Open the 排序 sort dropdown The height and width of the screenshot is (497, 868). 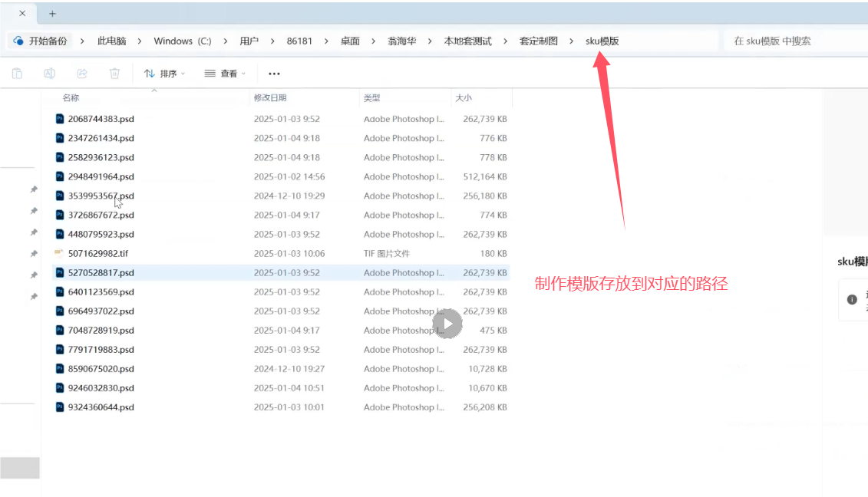click(x=164, y=74)
